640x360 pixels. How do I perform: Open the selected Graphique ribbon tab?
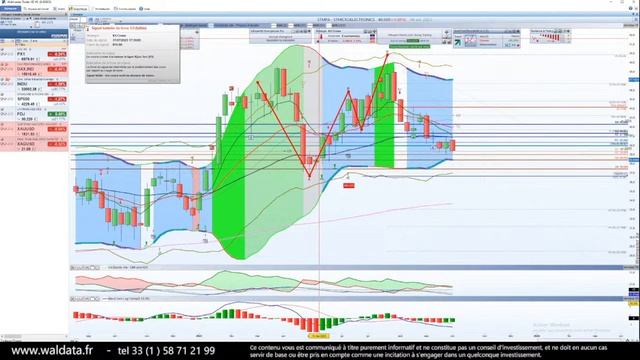tap(78, 9)
